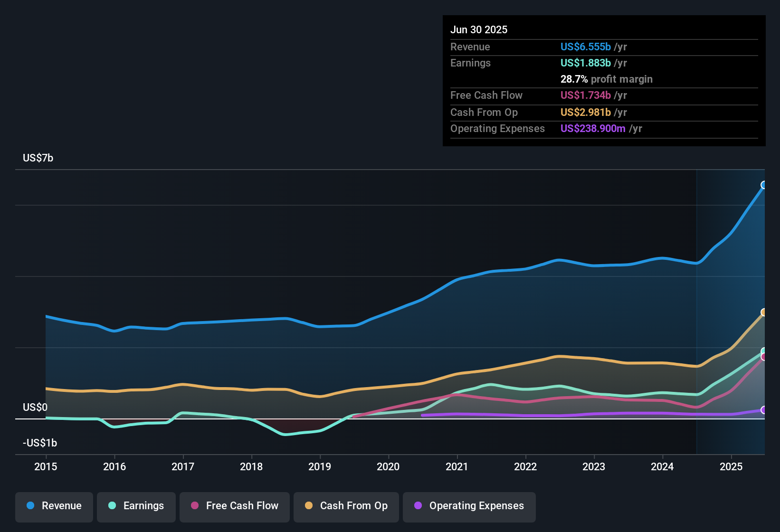Screen dimensions: 780x532
Task: Click the orange Cash From Op legend dot
Action: point(308,506)
